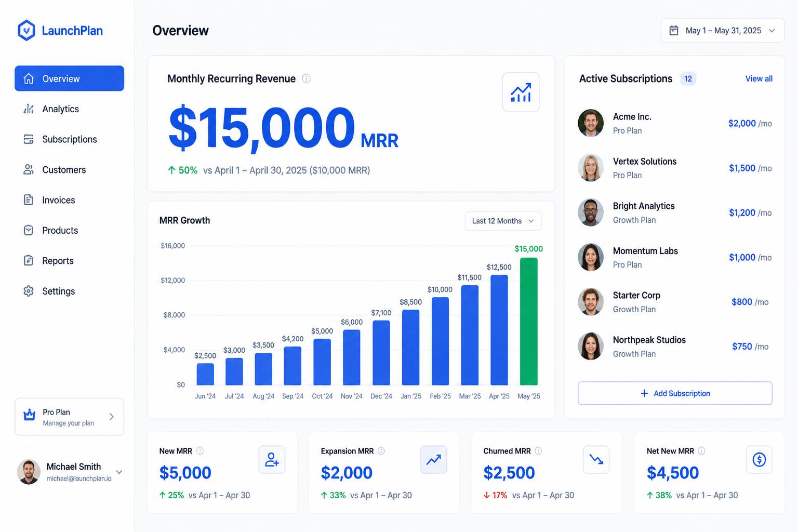Image resolution: width=798 pixels, height=532 pixels.
Task: Click the $2,000 /mo Acme price
Action: pyautogui.click(x=750, y=123)
